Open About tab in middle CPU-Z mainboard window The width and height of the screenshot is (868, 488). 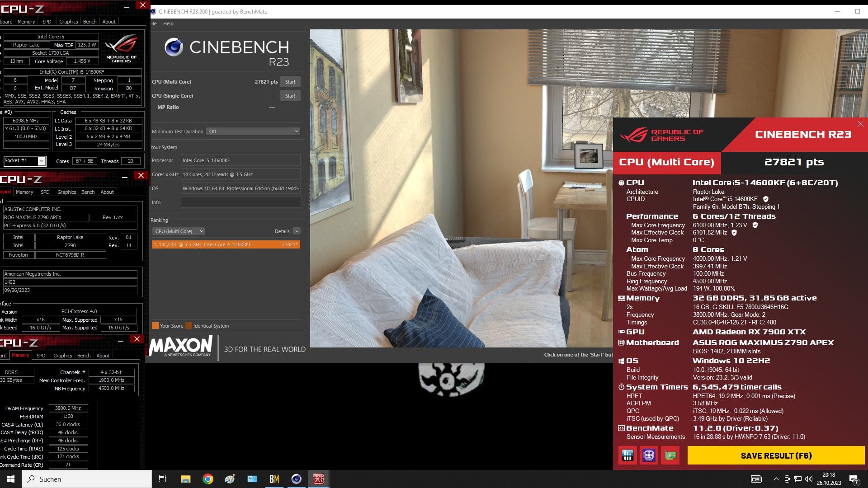pyautogui.click(x=107, y=192)
